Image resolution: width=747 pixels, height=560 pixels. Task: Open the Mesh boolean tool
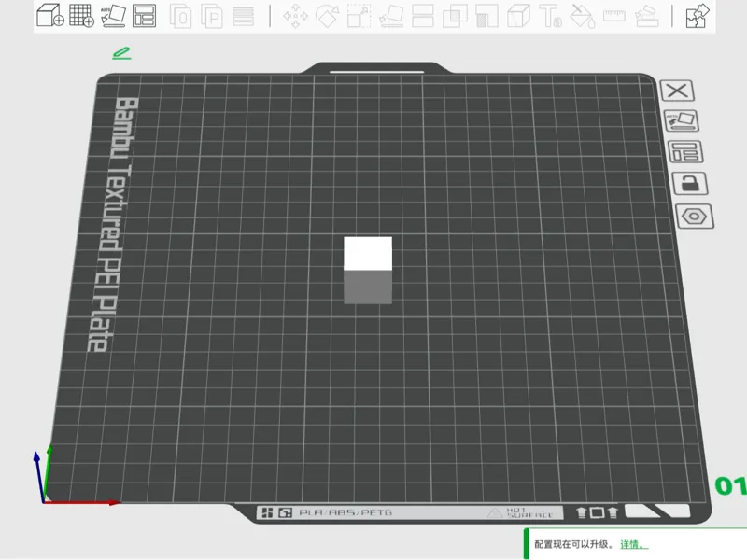455,16
